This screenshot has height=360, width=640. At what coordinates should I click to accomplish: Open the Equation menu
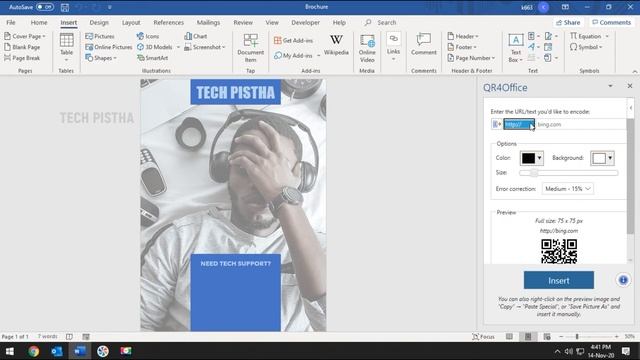click(x=589, y=36)
